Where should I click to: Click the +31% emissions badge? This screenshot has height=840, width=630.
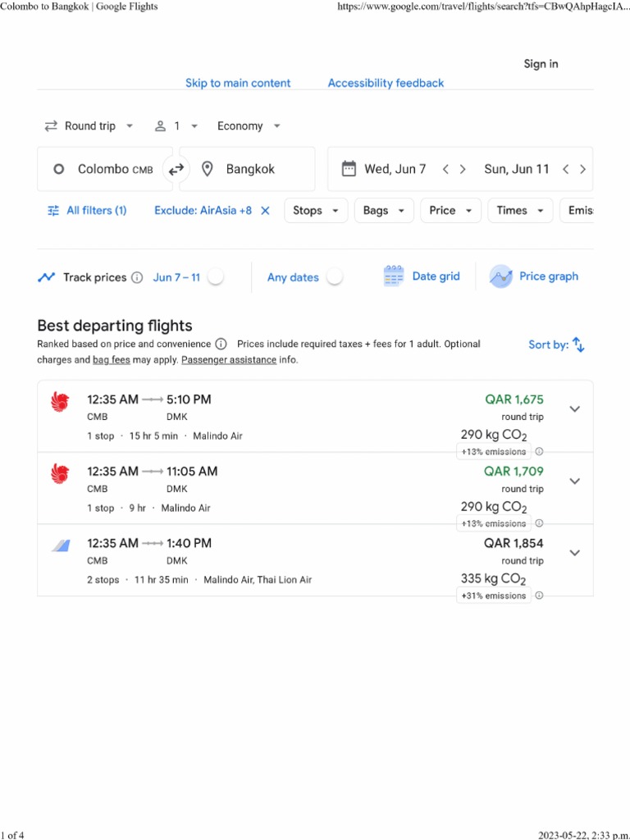[x=493, y=596]
